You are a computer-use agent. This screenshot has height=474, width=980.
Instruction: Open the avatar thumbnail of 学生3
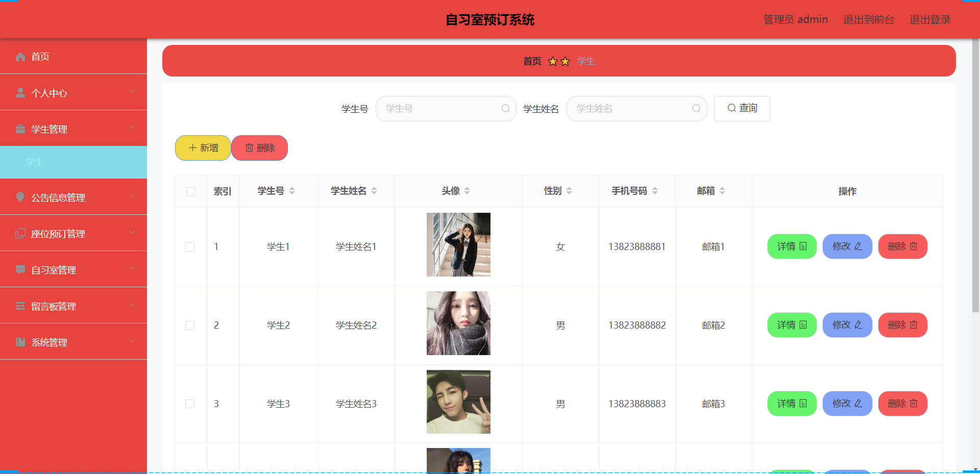[458, 402]
